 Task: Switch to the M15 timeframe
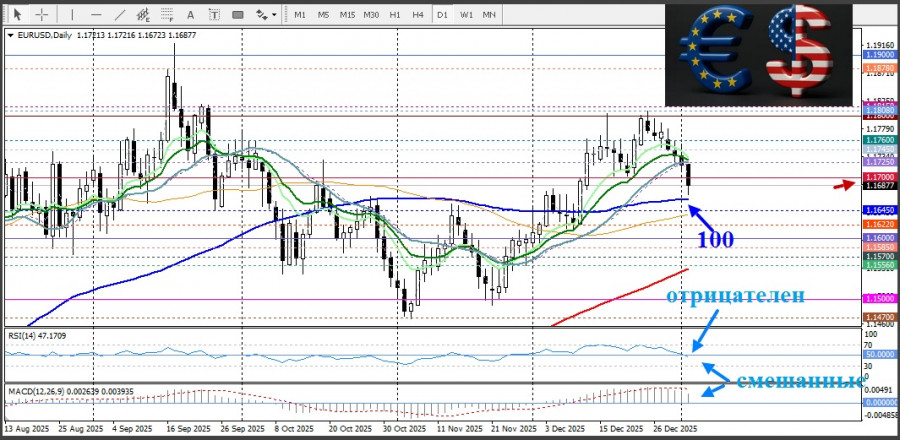347,15
